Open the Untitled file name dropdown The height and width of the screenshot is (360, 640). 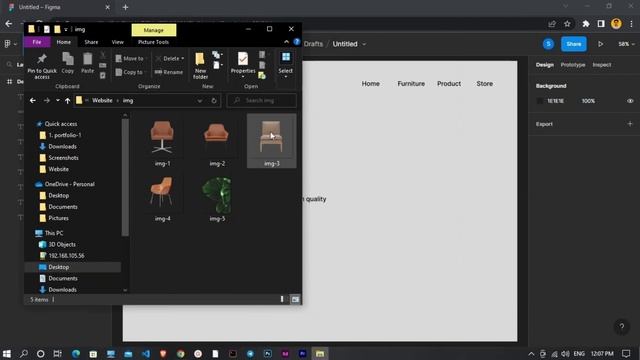coord(364,44)
